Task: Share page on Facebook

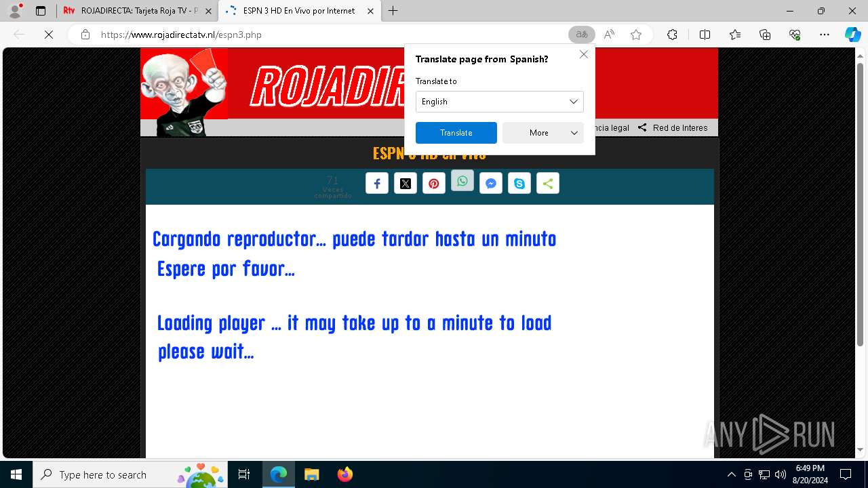Action: pyautogui.click(x=377, y=184)
